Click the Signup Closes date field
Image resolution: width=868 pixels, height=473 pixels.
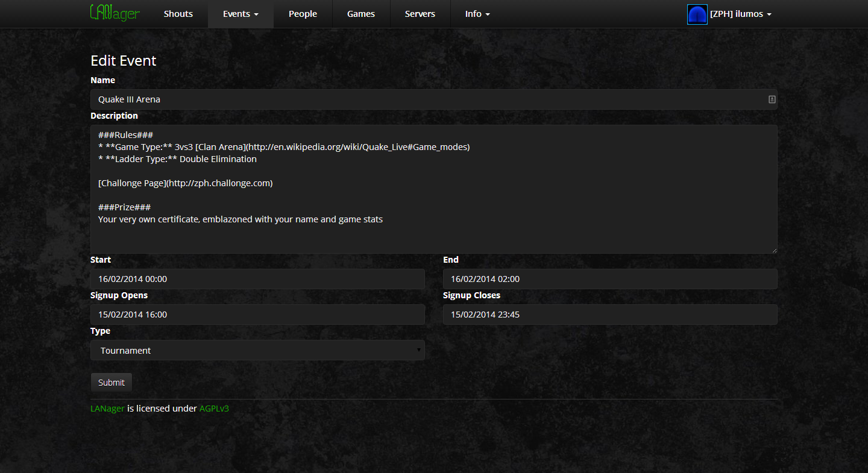tap(610, 315)
